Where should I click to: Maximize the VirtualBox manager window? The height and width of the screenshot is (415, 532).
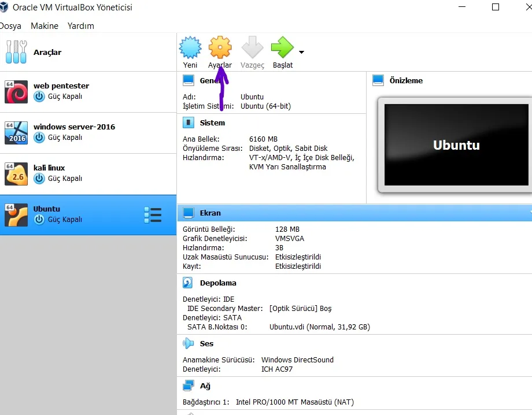pyautogui.click(x=496, y=7)
